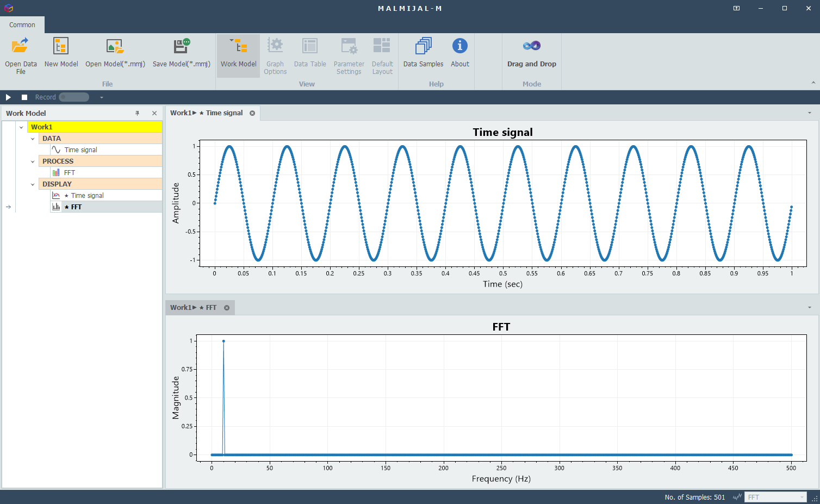The width and height of the screenshot is (820, 504).
Task: Open the dropdown next to Record
Action: pyautogui.click(x=101, y=98)
